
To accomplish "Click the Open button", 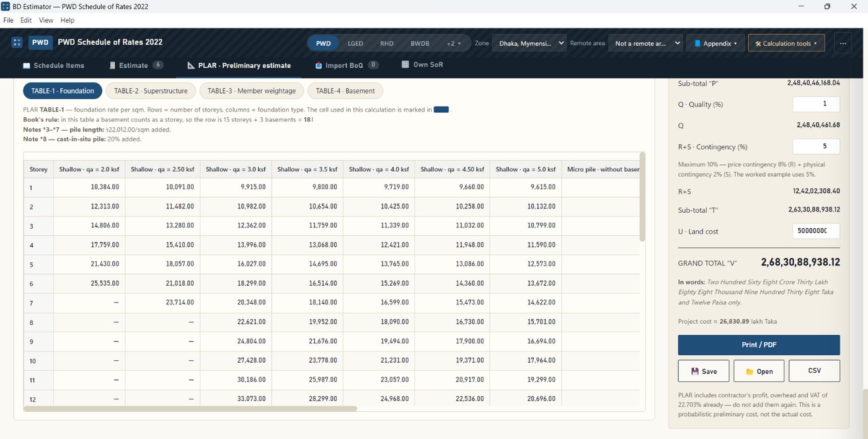I will (x=759, y=371).
